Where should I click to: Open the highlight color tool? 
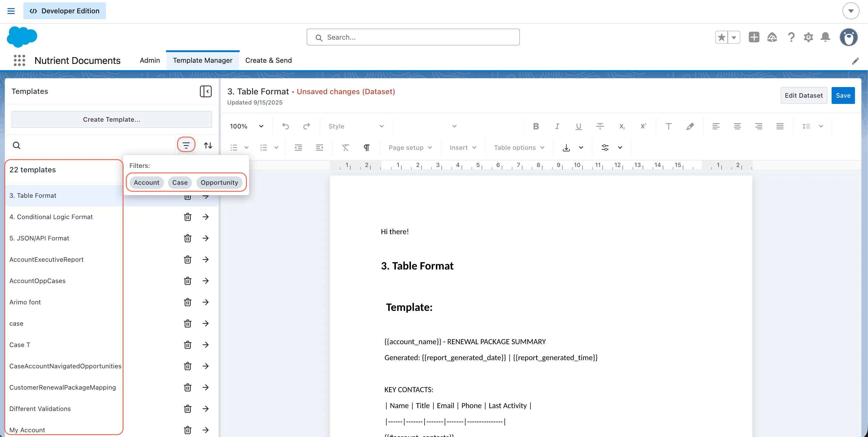point(690,126)
